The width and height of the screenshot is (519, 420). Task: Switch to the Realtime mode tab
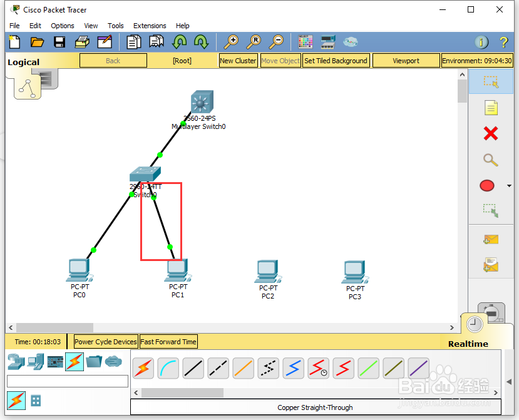pyautogui.click(x=475, y=324)
